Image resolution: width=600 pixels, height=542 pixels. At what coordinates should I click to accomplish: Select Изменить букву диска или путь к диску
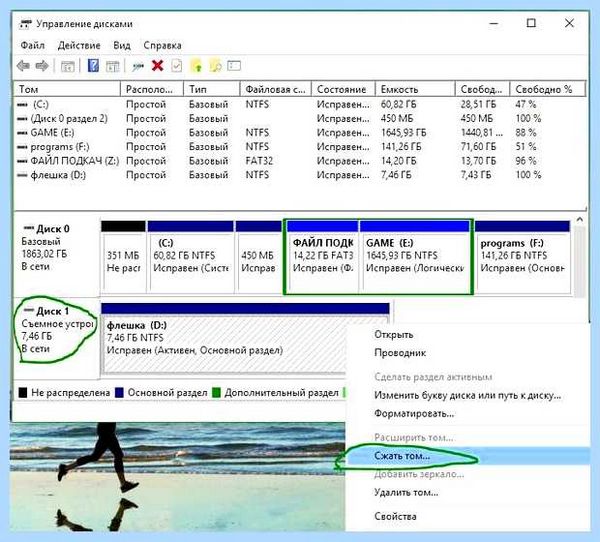coord(468,395)
